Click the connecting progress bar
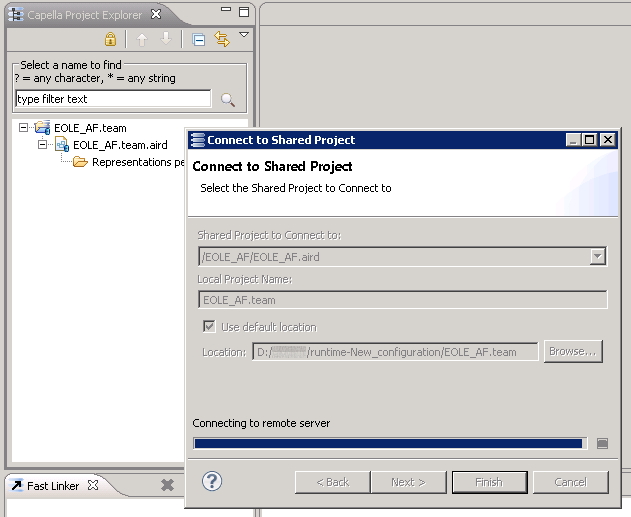Image resolution: width=631 pixels, height=517 pixels. click(x=388, y=443)
